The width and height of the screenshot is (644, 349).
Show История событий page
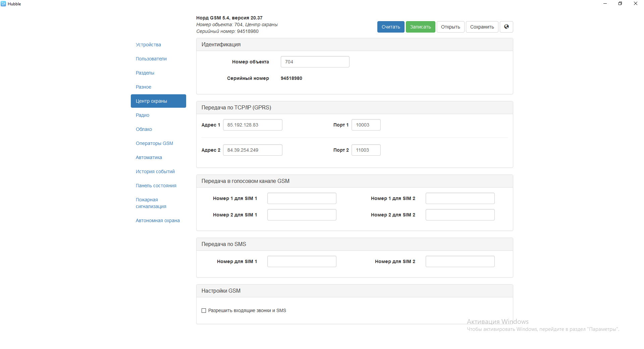155,171
